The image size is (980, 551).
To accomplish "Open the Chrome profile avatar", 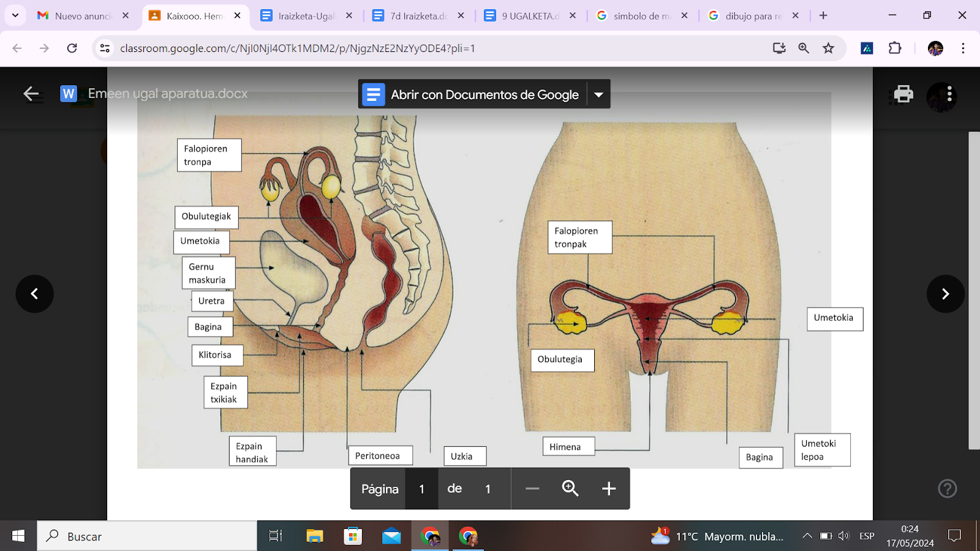I will point(935,48).
